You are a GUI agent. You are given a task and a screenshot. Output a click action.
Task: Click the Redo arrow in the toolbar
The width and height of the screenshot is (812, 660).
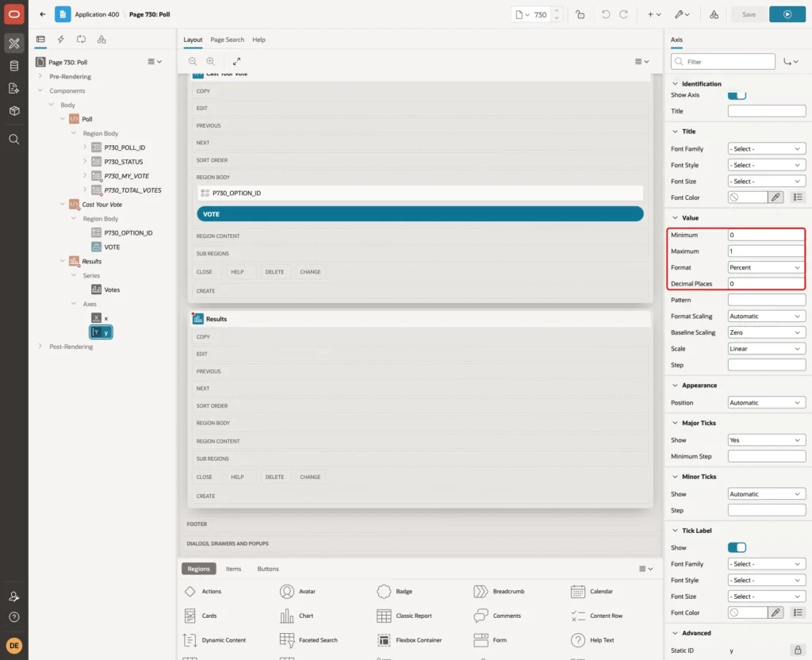click(x=623, y=14)
